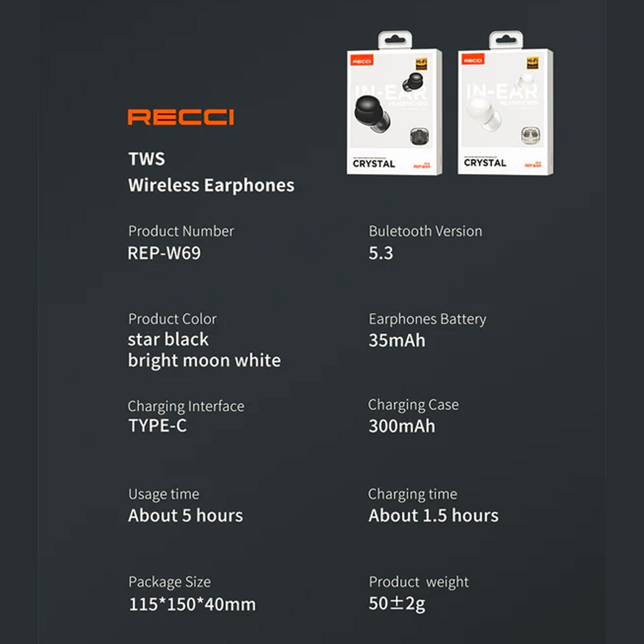Select the bright moon white color text
Screen dimensions: 644x644
click(204, 361)
